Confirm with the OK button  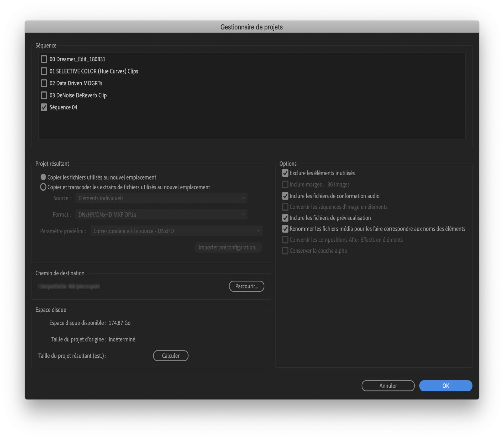pyautogui.click(x=445, y=386)
